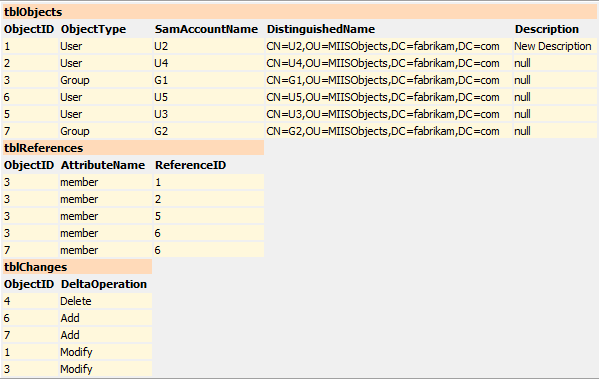Click the U3 SamAccountName cell

point(209,114)
